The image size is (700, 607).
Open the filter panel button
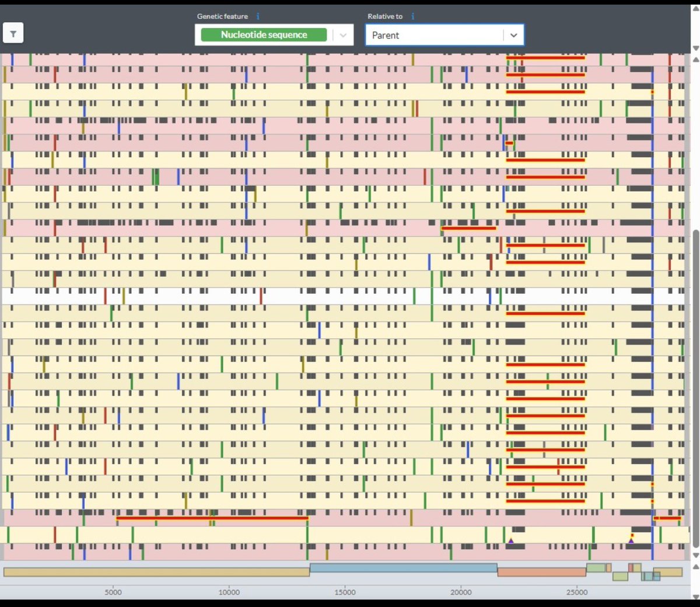13,34
